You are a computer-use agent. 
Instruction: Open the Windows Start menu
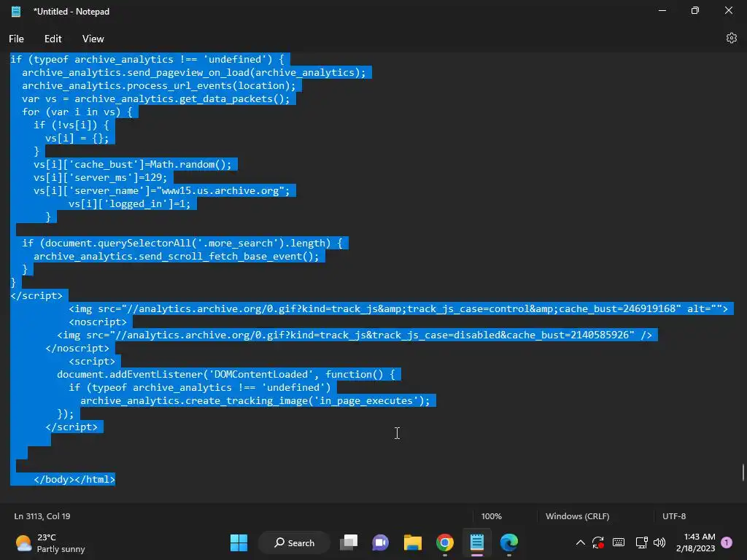click(x=239, y=542)
